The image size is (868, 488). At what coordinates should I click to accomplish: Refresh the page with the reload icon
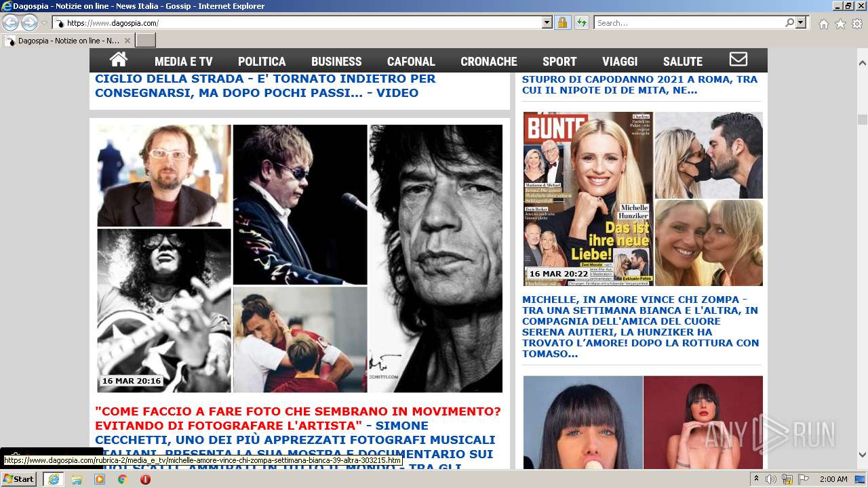[x=581, y=23]
